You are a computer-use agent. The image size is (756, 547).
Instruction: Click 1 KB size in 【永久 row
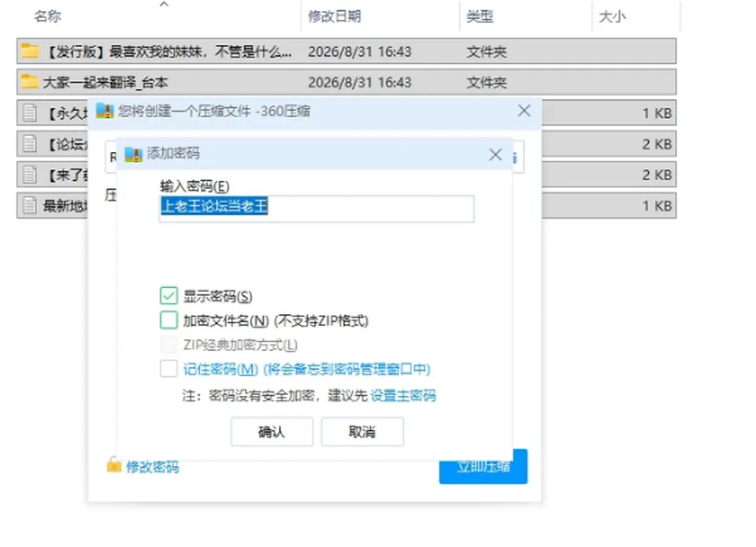[657, 113]
